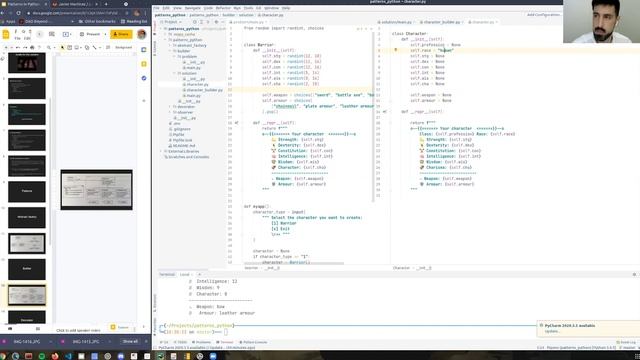The image size is (640, 360).
Task: Open terminal panel settings gear
Action: [634, 274]
